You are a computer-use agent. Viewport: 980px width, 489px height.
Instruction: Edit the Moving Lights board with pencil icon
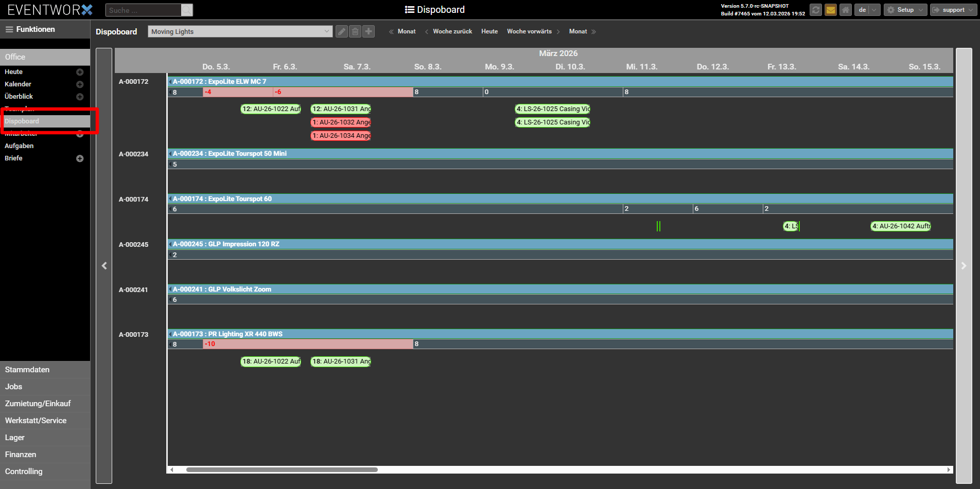click(x=341, y=31)
